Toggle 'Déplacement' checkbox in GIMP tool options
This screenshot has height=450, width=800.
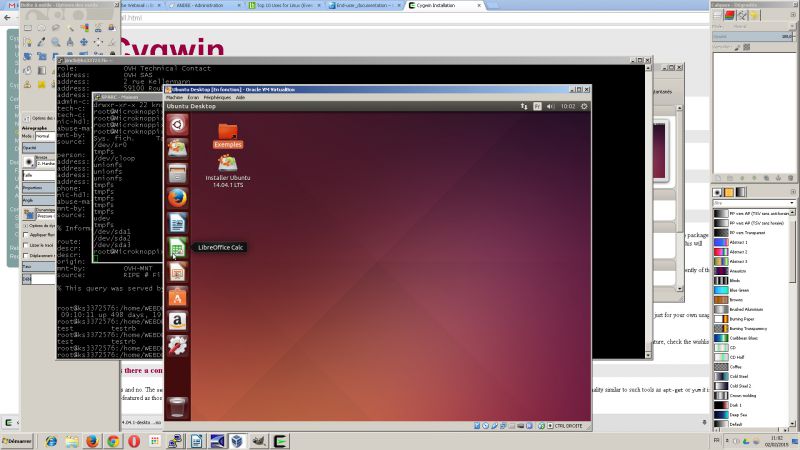tap(26, 256)
